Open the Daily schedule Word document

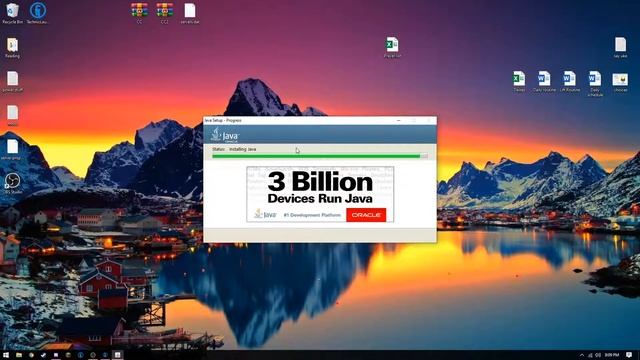click(x=595, y=84)
